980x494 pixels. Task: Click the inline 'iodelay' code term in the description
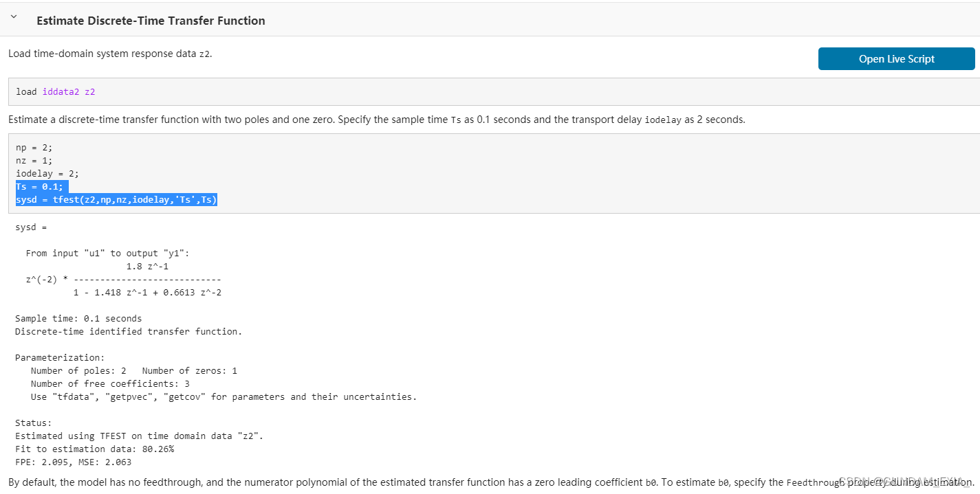coord(663,120)
